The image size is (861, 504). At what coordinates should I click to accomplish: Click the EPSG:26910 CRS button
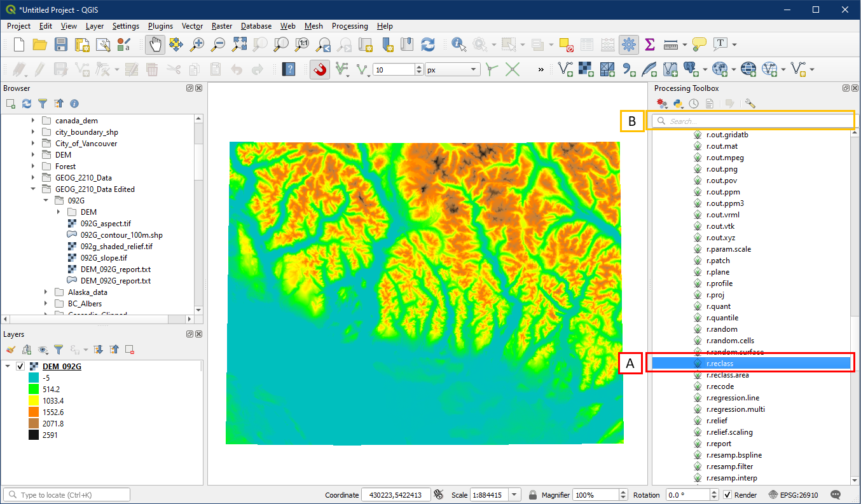coord(794,495)
